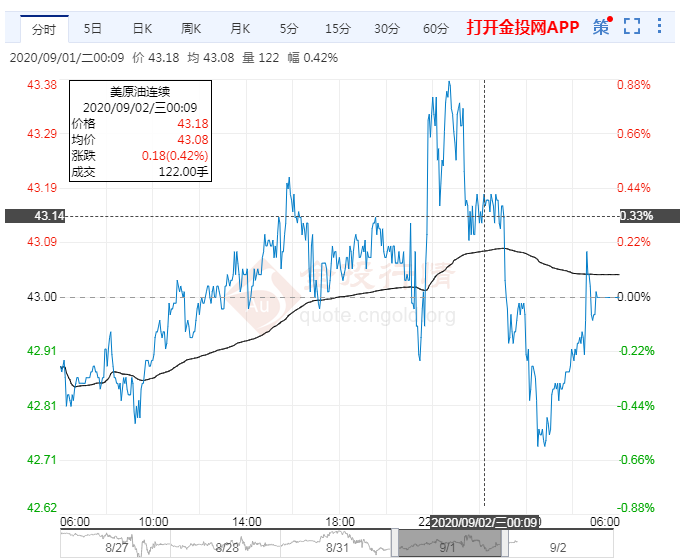The image size is (685, 560).
Task: Switch to 30分 interval view
Action: point(387,28)
